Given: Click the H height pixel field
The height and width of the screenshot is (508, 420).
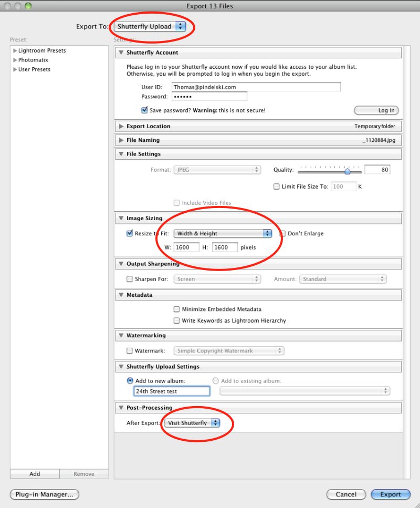Looking at the screenshot, I should tap(225, 247).
